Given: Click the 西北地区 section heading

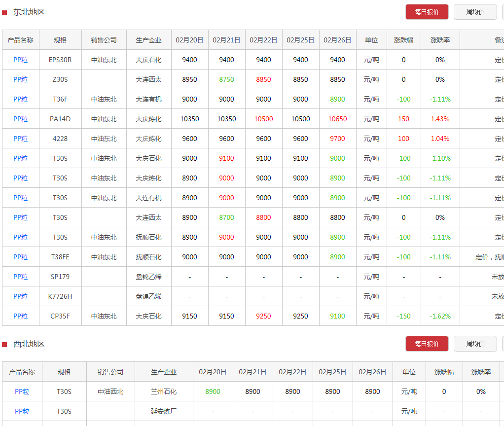Looking at the screenshot, I should [x=29, y=344].
